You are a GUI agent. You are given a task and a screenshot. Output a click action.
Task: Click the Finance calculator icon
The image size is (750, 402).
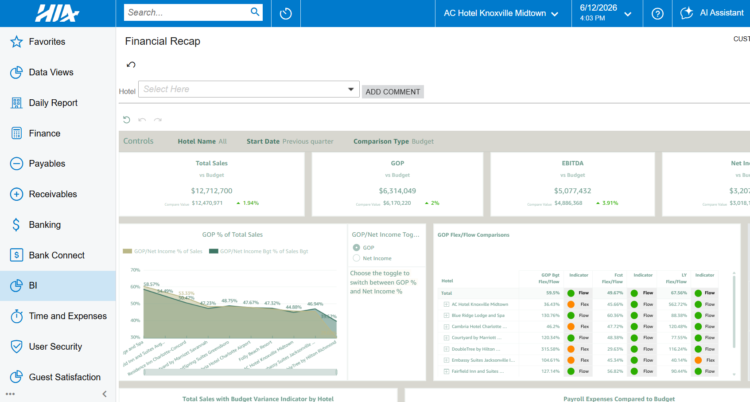pos(16,133)
